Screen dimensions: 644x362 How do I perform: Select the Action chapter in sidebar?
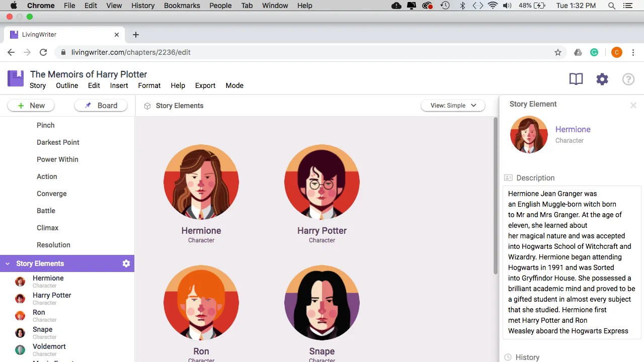47,176
